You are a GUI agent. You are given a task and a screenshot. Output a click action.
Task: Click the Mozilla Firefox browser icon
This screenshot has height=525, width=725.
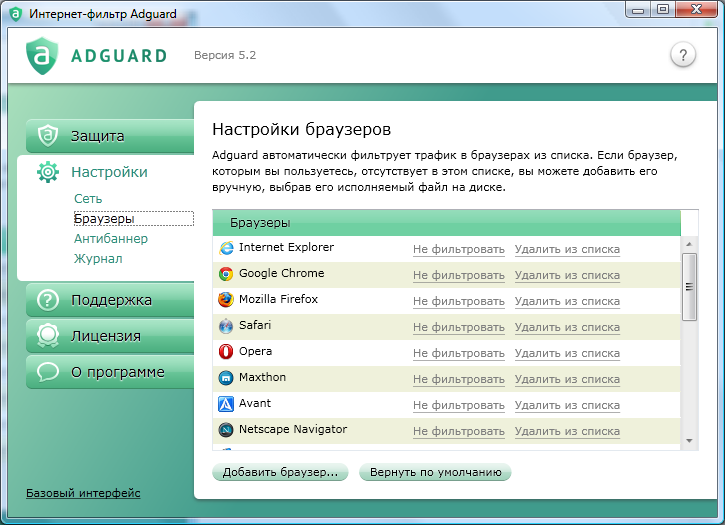[226, 300]
